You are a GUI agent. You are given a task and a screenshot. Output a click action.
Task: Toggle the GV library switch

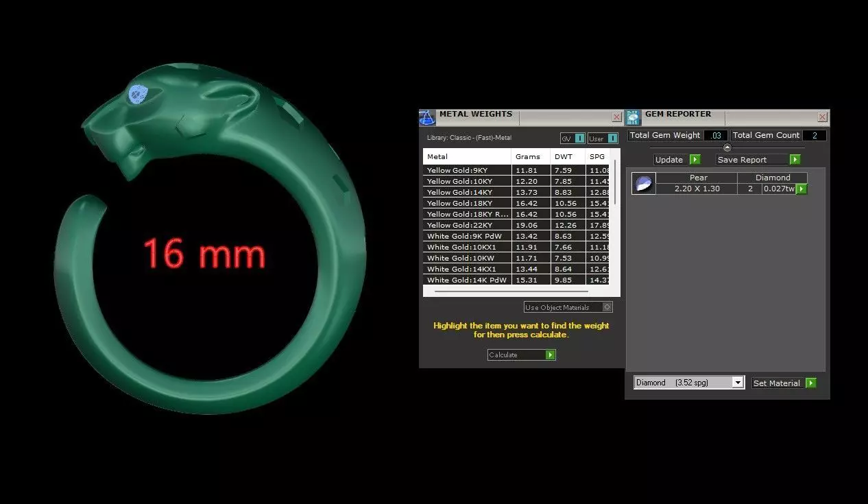(579, 139)
